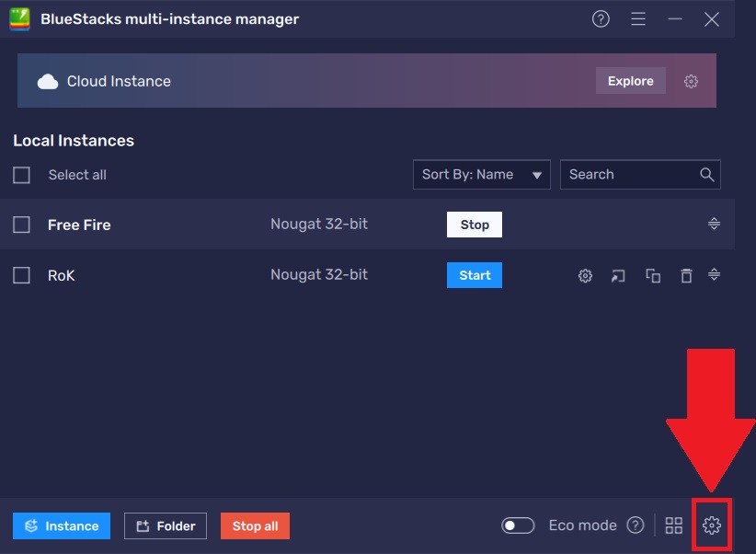Click the Explore button for Cloud Instance

[x=631, y=81]
